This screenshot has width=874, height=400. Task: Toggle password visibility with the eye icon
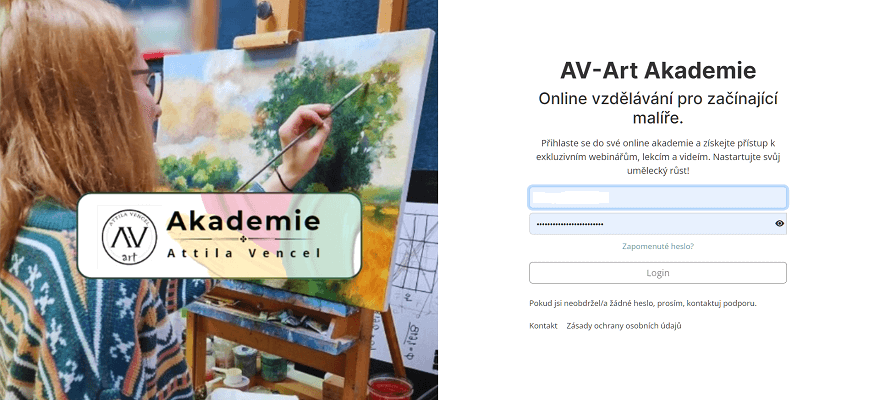(779, 223)
